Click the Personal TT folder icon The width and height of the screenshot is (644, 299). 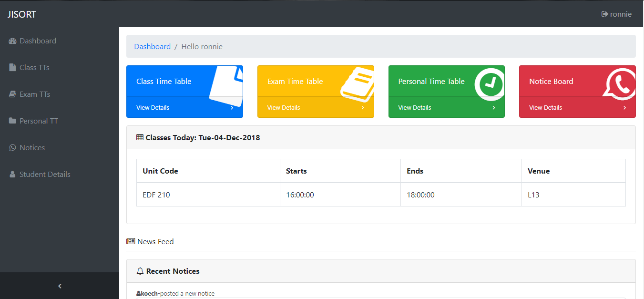tap(12, 121)
